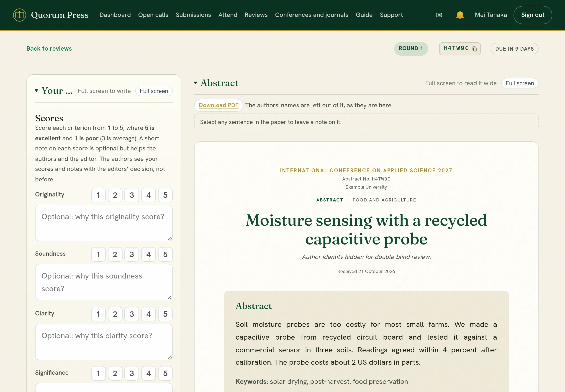Download the paper PDF
565x392 pixels.
point(218,105)
